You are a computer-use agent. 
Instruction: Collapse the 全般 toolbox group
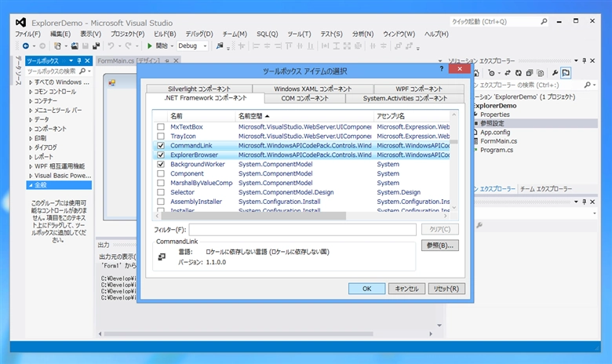[x=31, y=185]
